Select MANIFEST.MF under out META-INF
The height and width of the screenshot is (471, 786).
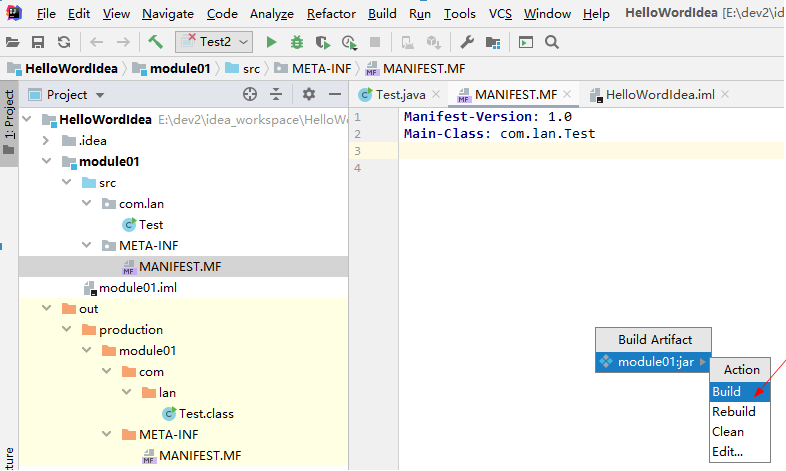tap(191, 455)
